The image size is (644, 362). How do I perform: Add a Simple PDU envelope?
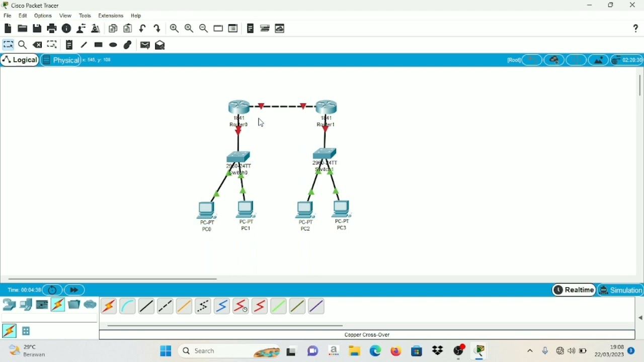tap(145, 45)
